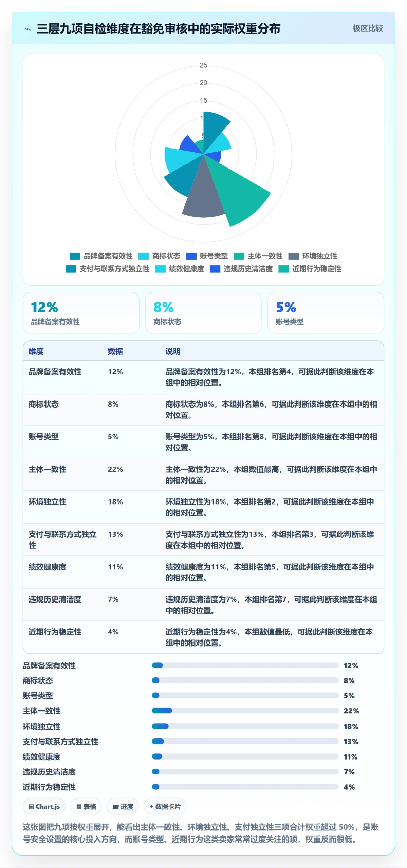Click the 表格 tag chip
Viewport: 407px width, 868px height.
coord(86,806)
